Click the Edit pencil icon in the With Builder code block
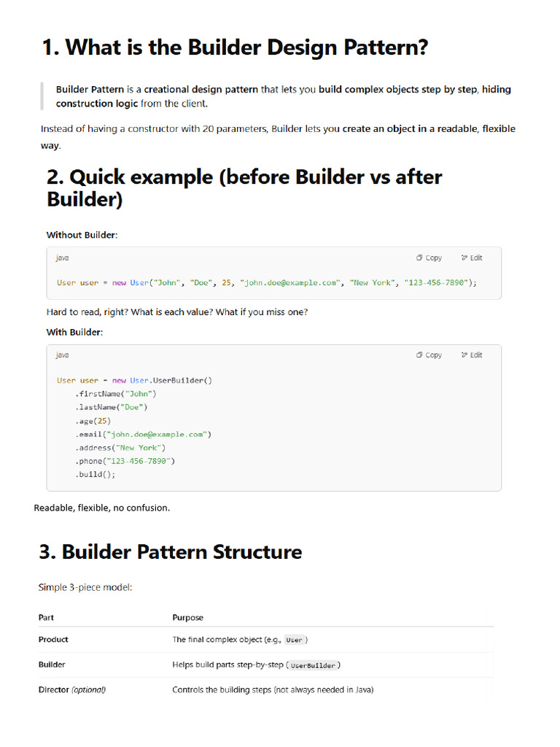Viewport: 560px width, 747px height. point(464,355)
